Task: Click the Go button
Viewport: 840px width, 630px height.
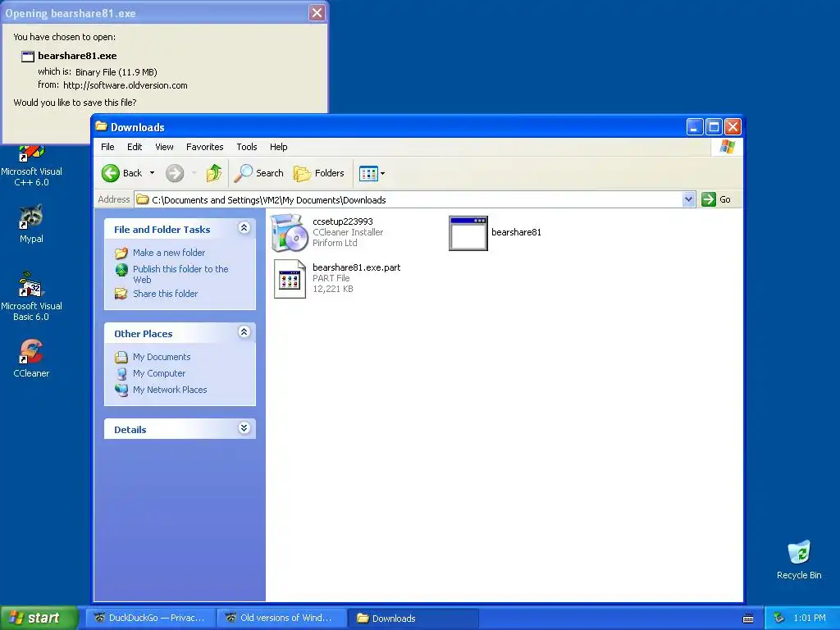Action: coord(716,199)
